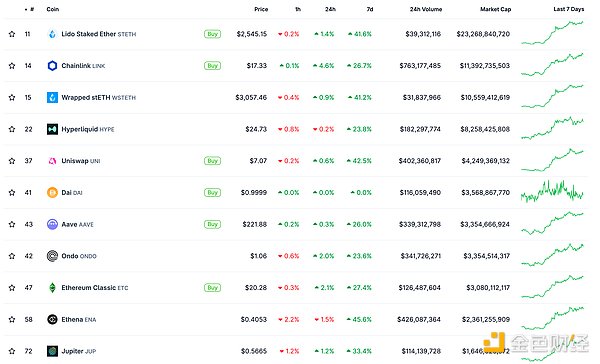Click the Dai coin icon

pyautogui.click(x=52, y=193)
